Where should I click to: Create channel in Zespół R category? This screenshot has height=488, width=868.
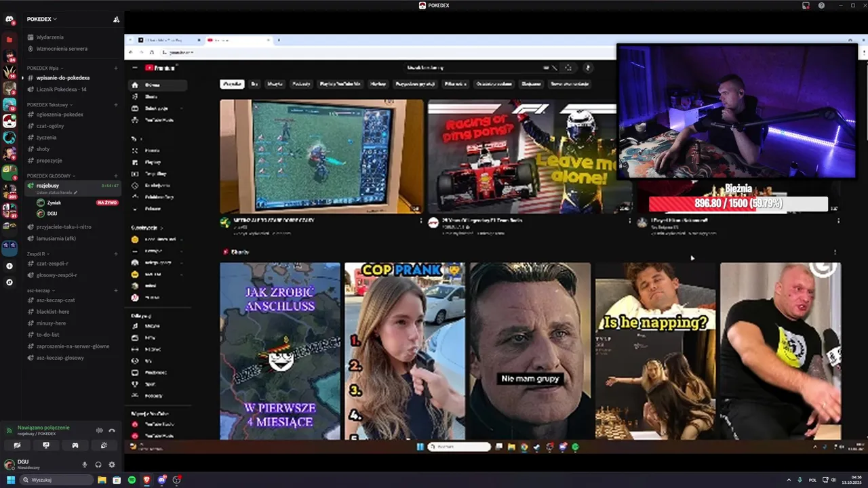(x=116, y=253)
